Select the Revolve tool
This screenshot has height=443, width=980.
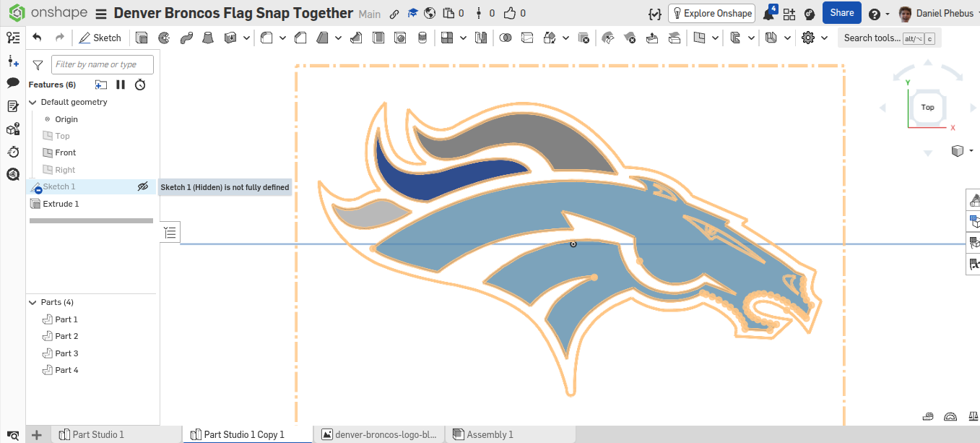(x=164, y=38)
